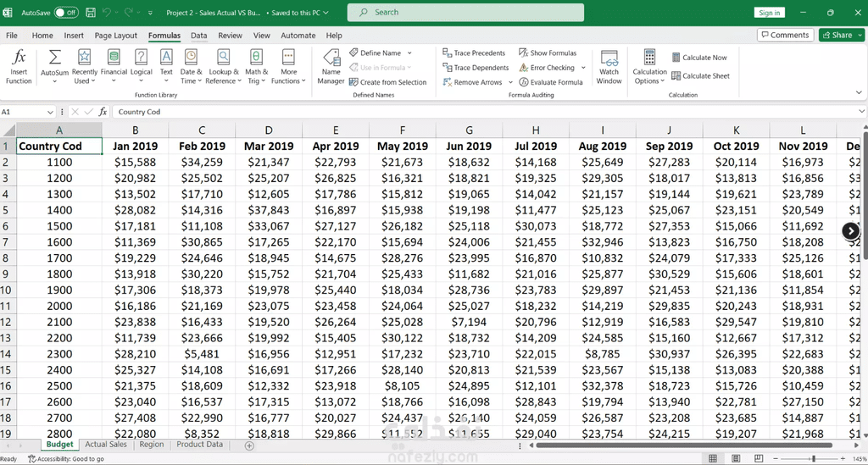The height and width of the screenshot is (465, 868).
Task: Open More Functions menu
Action: click(x=288, y=66)
